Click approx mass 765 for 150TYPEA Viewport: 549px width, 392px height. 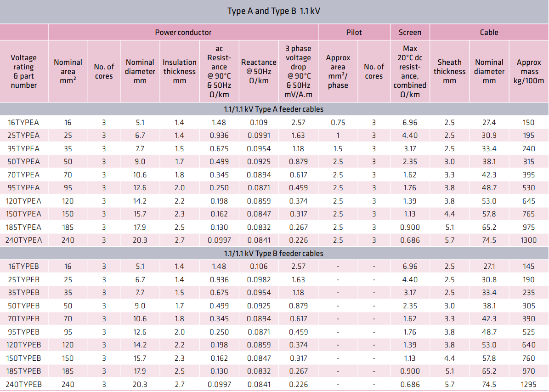tap(529, 214)
